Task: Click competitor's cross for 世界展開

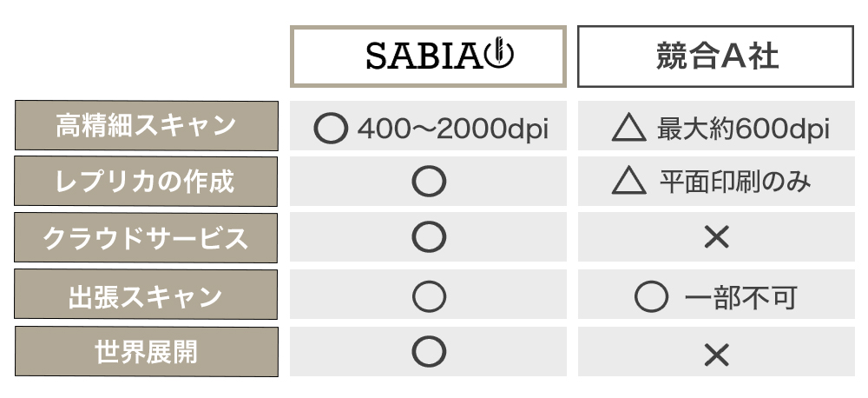Action: click(x=716, y=353)
